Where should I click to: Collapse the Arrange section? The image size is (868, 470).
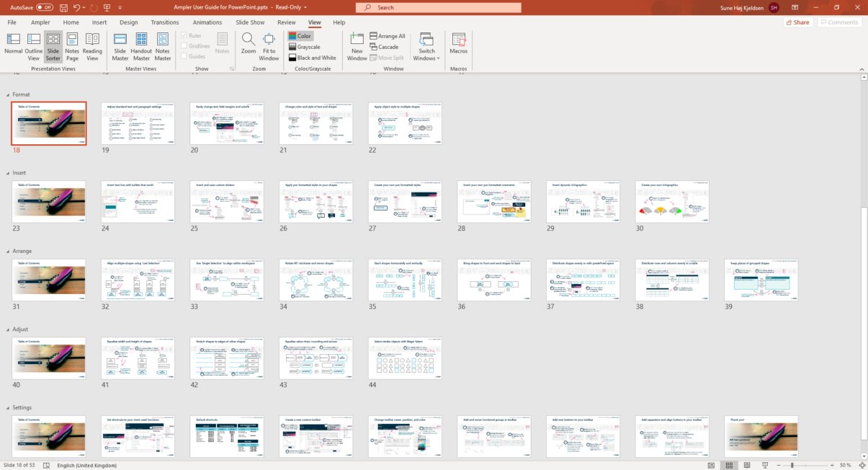click(x=9, y=251)
